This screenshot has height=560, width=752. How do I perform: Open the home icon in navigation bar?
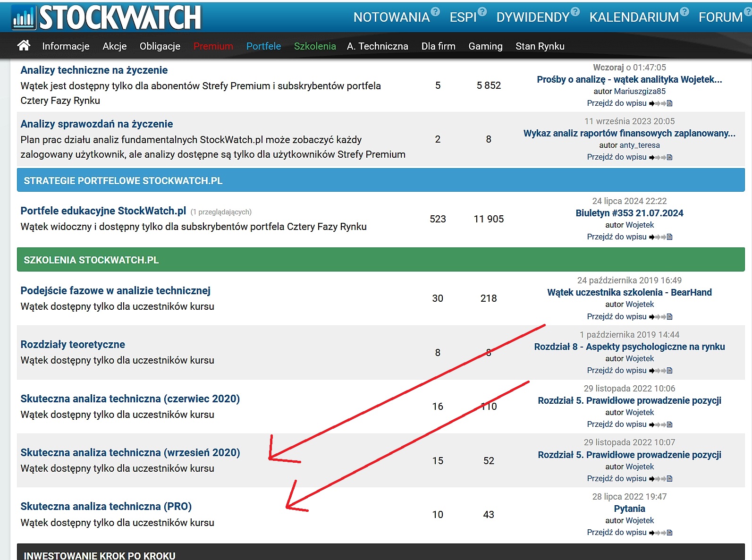24,45
